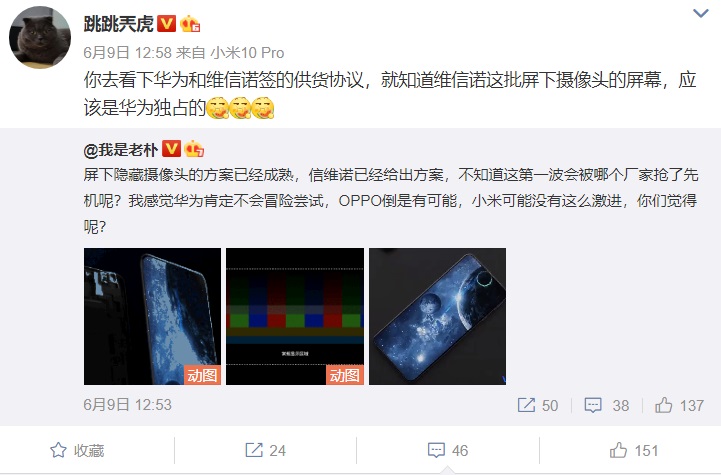Open the post options chevron menu

click(x=700, y=13)
